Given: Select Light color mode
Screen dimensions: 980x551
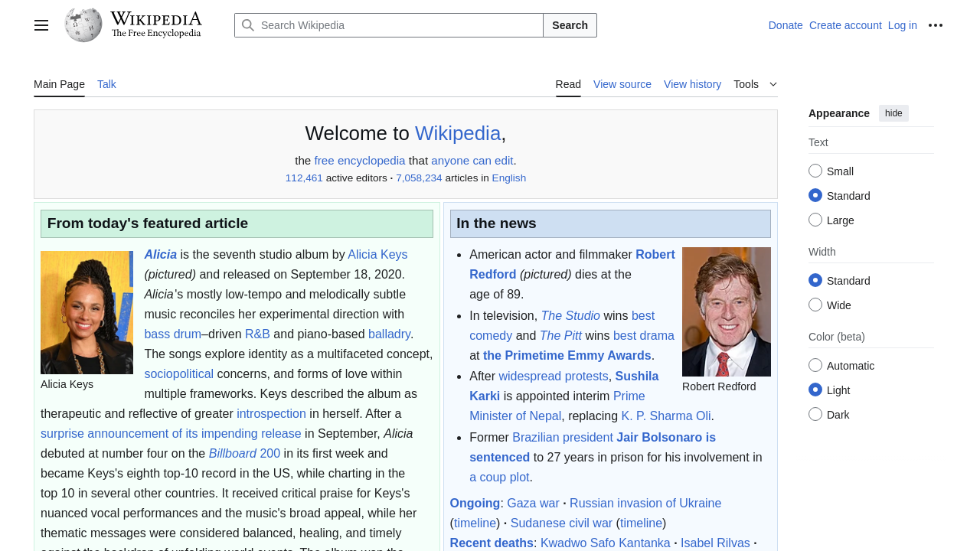Looking at the screenshot, I should (815, 390).
